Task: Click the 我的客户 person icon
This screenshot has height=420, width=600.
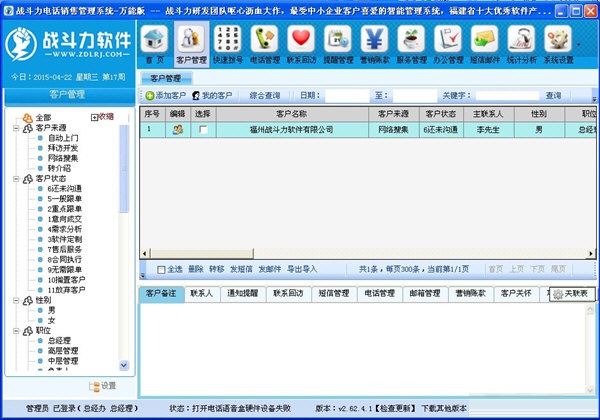Action: [x=196, y=96]
